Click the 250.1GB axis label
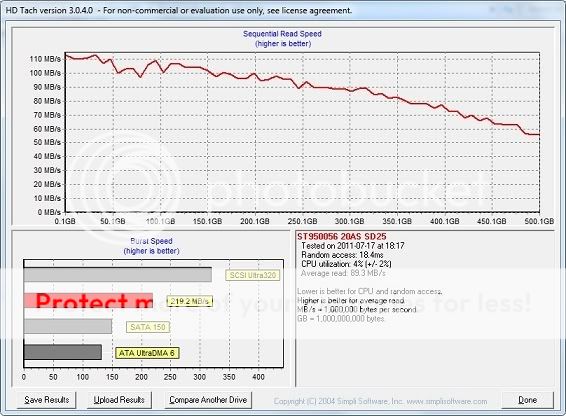This screenshot has height=416, width=566. (x=302, y=221)
